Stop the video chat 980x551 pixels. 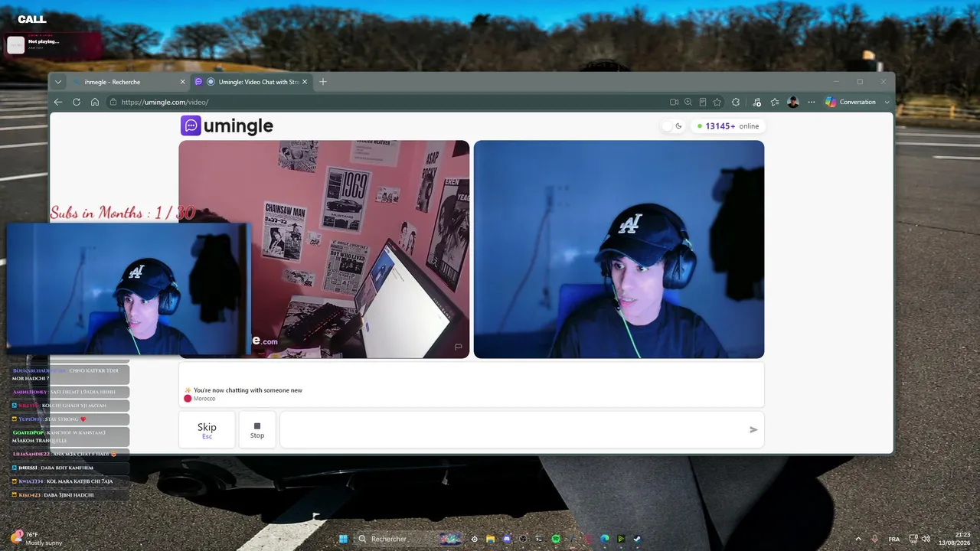257,429
